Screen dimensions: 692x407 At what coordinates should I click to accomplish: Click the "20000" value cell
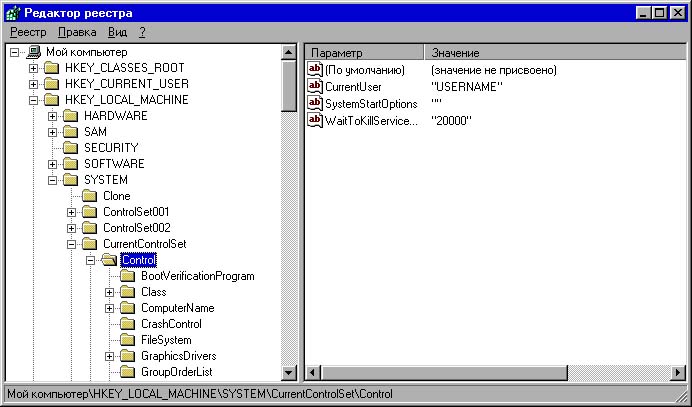coord(451,121)
